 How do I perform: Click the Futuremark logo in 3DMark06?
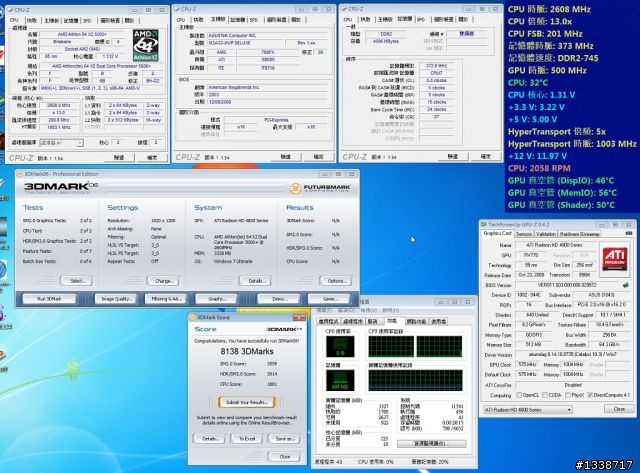click(320, 188)
